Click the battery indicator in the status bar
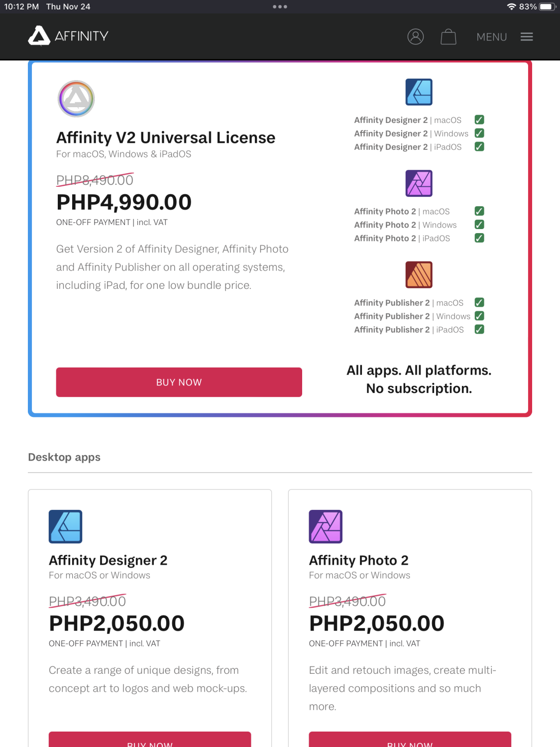Screen dimensions: 560x747 coord(547,6)
